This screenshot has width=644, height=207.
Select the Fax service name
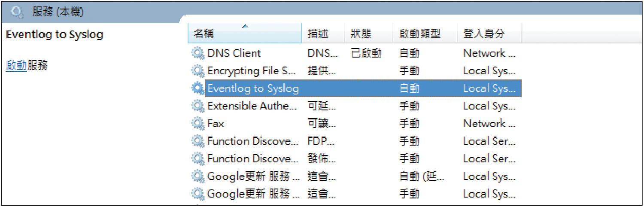pos(216,124)
